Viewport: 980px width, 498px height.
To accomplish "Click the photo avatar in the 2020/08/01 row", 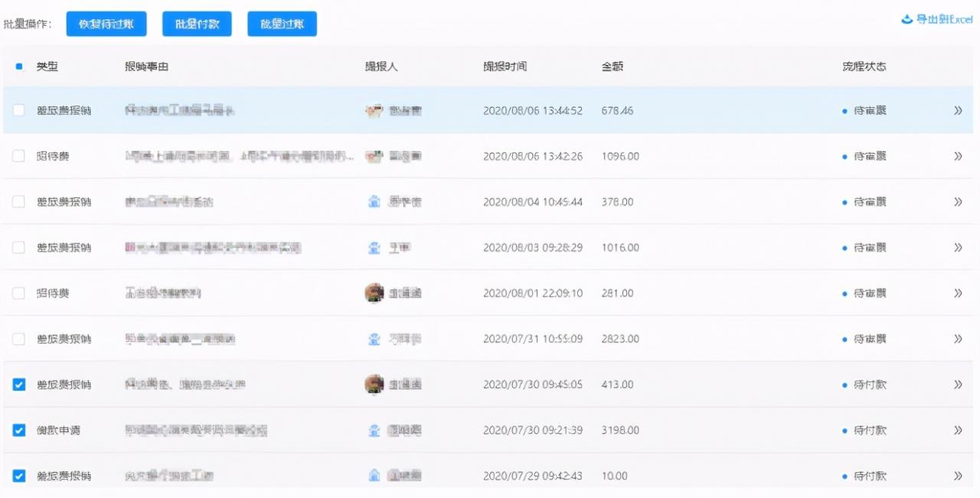I will point(374,293).
